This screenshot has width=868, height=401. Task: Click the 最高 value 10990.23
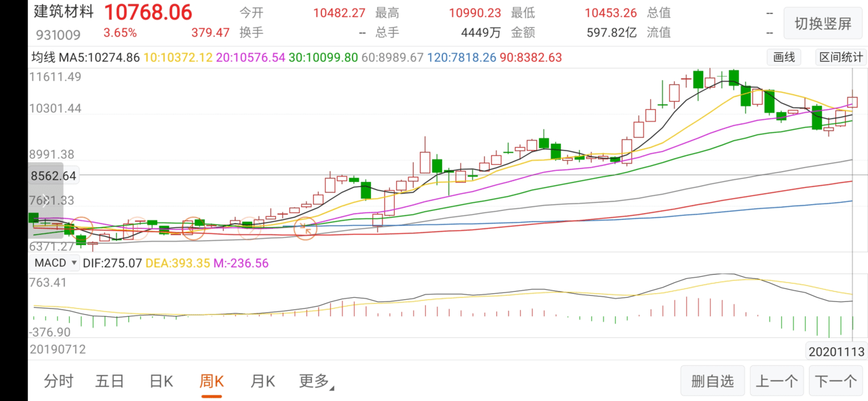point(475,13)
